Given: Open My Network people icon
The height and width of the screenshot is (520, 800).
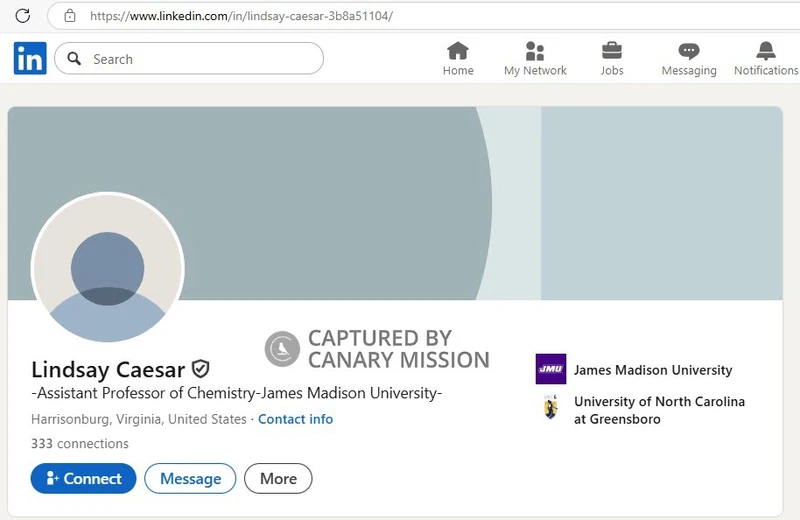Looking at the screenshot, I should pyautogui.click(x=535, y=51).
